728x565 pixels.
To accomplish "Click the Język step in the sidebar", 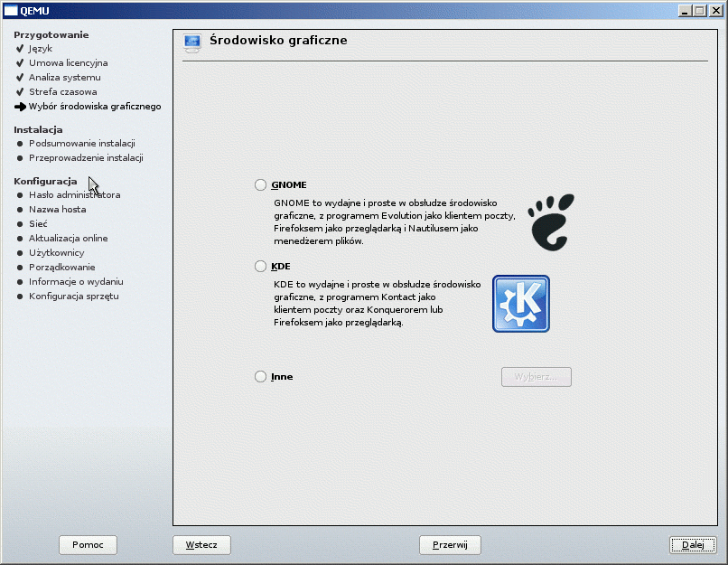I will point(41,49).
